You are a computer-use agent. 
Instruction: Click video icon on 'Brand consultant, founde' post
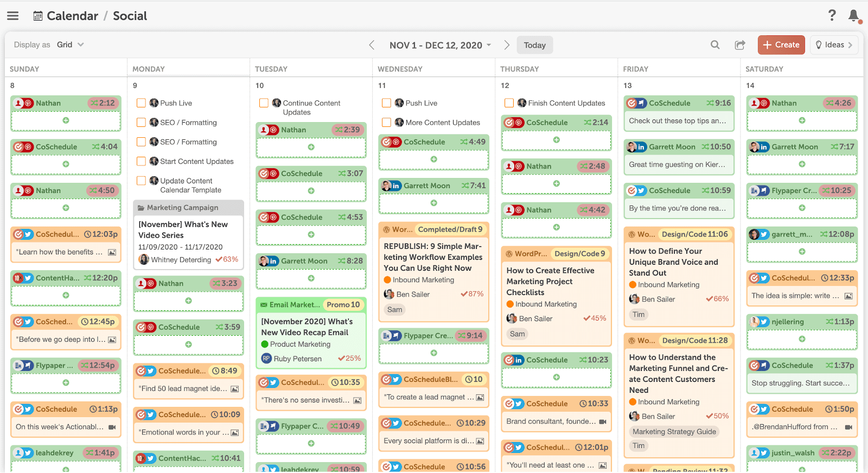tap(603, 421)
